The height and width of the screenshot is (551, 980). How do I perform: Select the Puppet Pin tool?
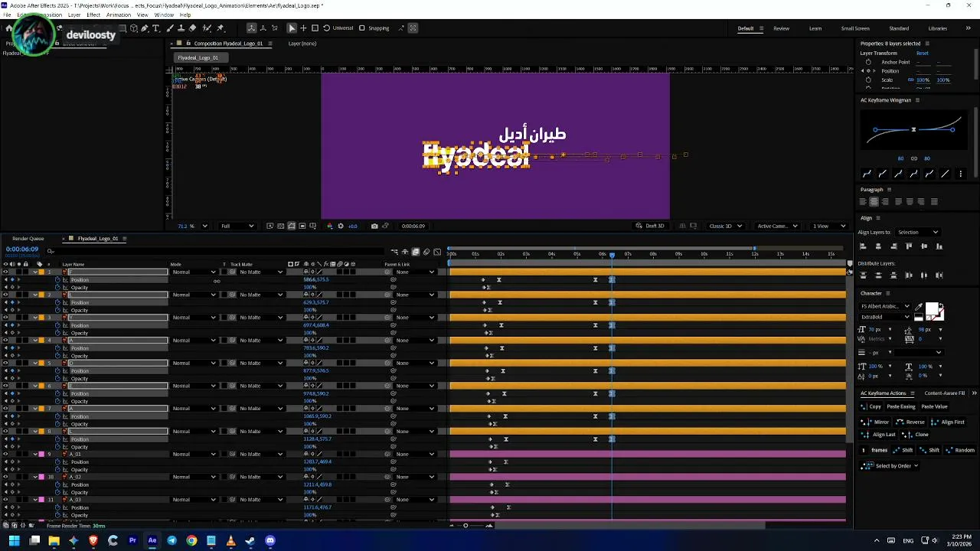tap(220, 28)
